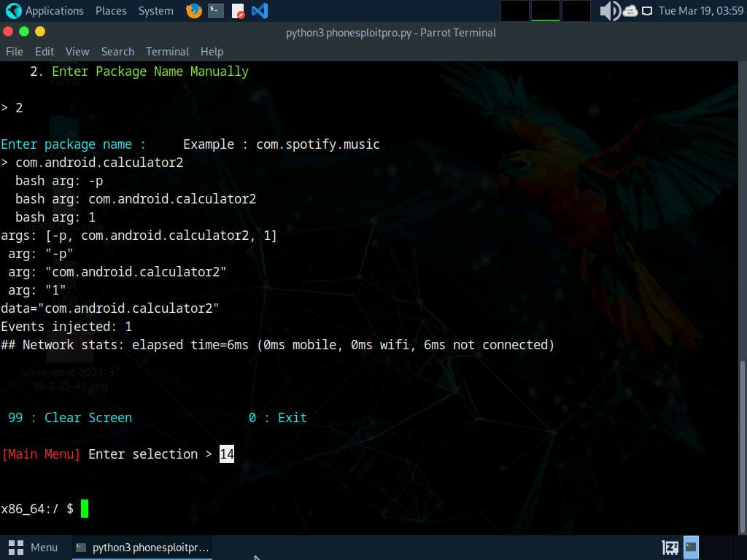Open the Search menu
The height and width of the screenshot is (560, 747).
[x=117, y=52]
